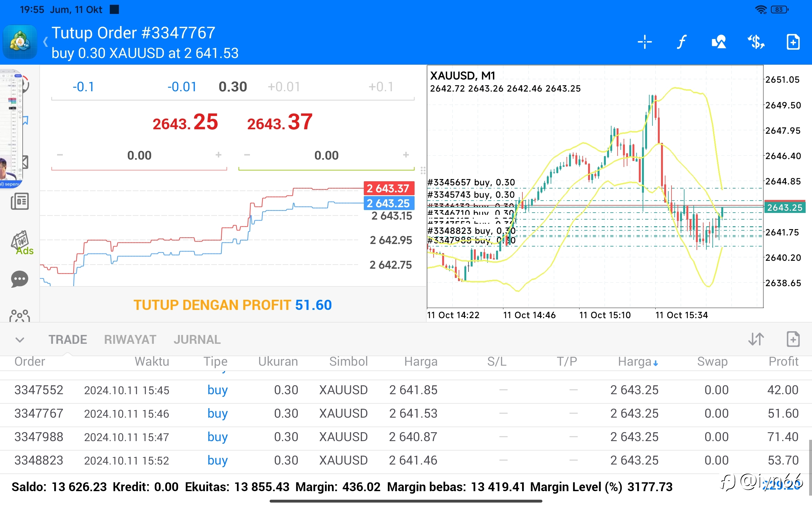Image resolution: width=812 pixels, height=507 pixels.
Task: Decrease volume by 0.1
Action: 83,87
